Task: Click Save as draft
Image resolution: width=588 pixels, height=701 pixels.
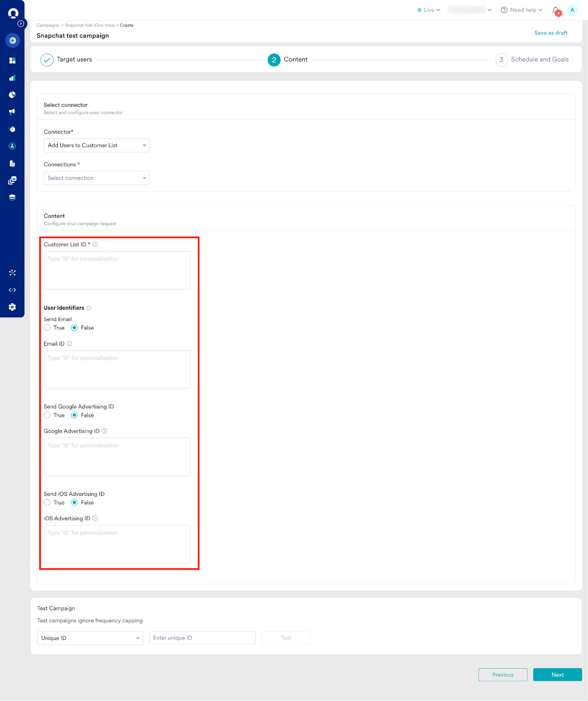Action: pos(551,33)
